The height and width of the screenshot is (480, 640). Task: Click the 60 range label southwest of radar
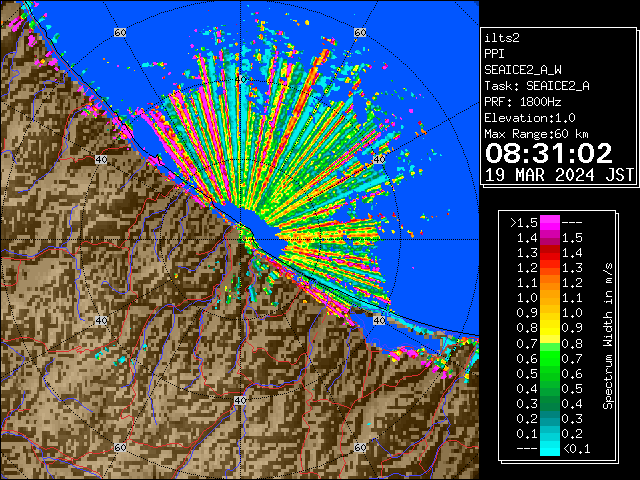click(120, 447)
